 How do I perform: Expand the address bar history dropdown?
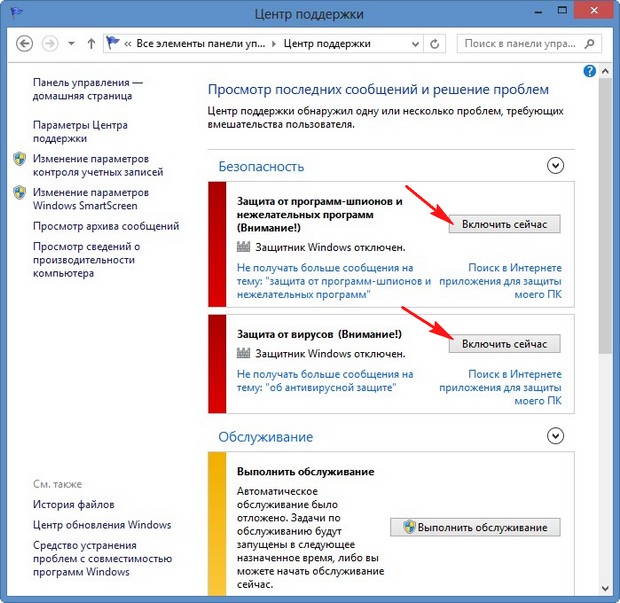[x=415, y=44]
